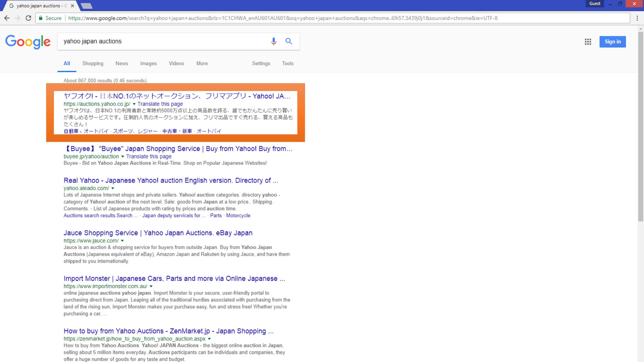Open Japan deputy serviceis sitelink
This screenshot has height=362, width=644.
pyautogui.click(x=174, y=215)
